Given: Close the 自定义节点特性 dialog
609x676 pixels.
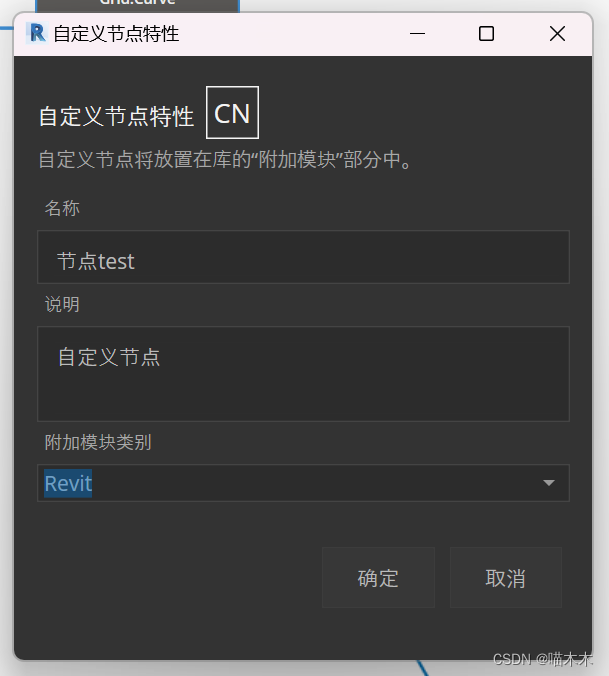Looking at the screenshot, I should coord(557,34).
